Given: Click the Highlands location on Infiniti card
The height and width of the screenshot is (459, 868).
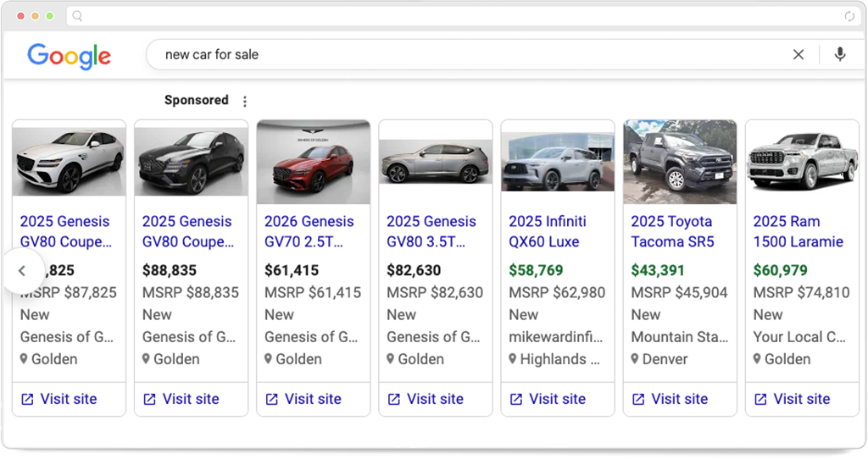Looking at the screenshot, I should coord(554,359).
